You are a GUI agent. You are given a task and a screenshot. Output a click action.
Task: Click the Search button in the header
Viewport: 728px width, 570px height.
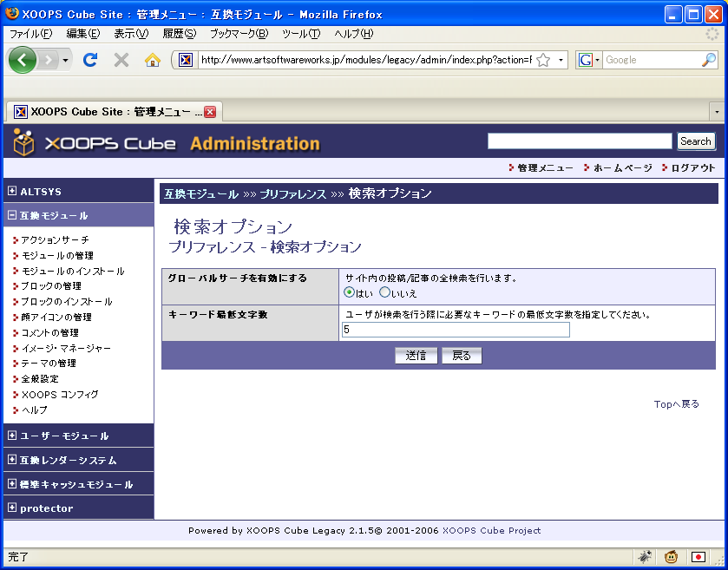(696, 141)
